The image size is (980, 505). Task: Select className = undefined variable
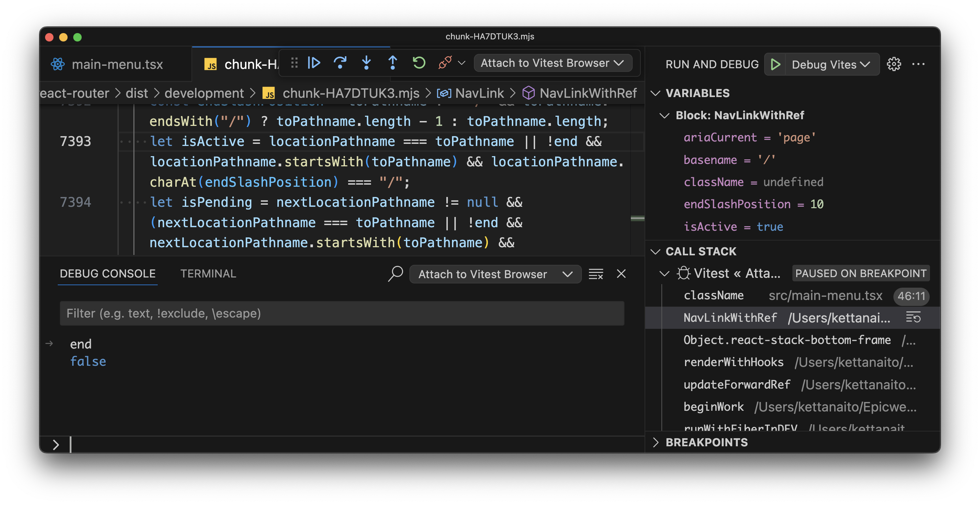click(x=793, y=183)
